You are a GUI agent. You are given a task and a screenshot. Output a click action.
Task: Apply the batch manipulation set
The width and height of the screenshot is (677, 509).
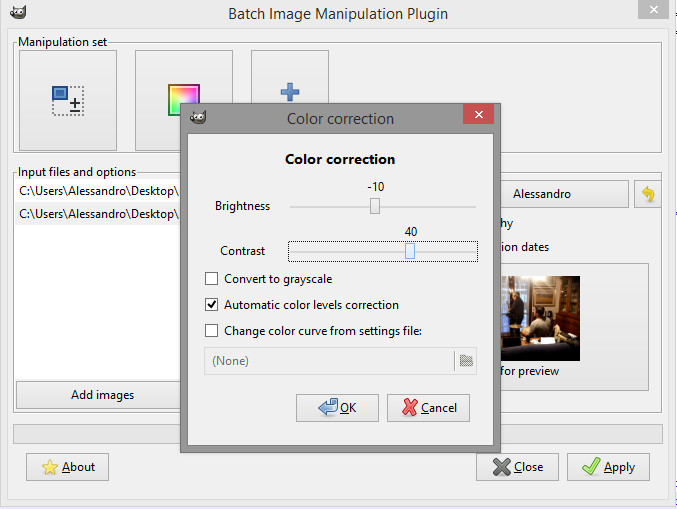click(608, 467)
